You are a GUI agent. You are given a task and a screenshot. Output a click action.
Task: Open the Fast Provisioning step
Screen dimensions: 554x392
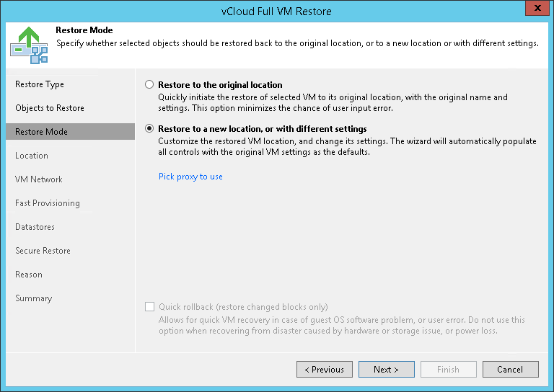click(48, 203)
